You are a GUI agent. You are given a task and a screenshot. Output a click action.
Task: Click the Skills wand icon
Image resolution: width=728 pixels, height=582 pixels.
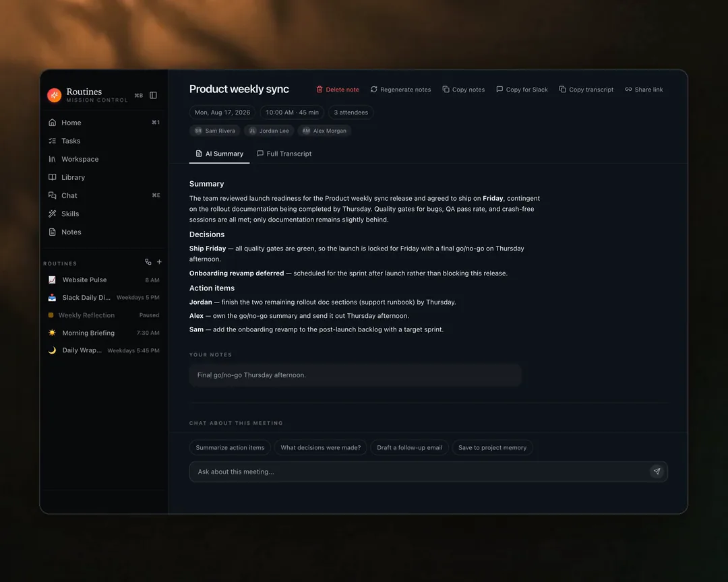[x=53, y=214]
